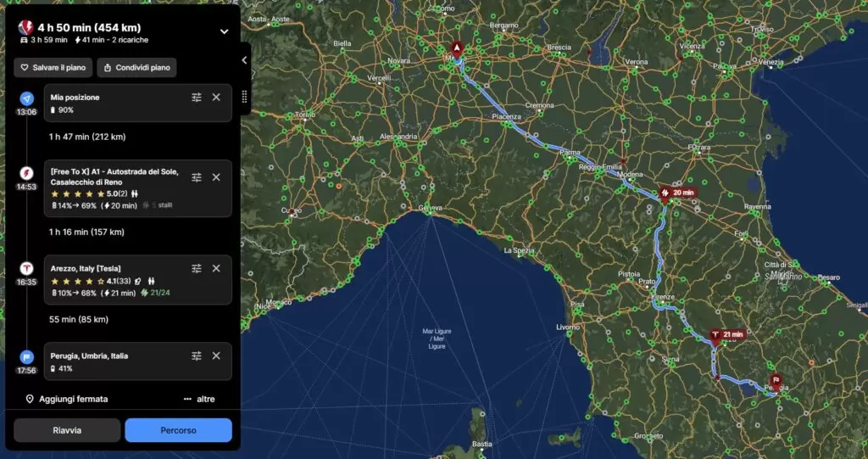Click the 4 h 50 min (454 km) summary
Screen dimensions: 868x459
tap(89, 28)
